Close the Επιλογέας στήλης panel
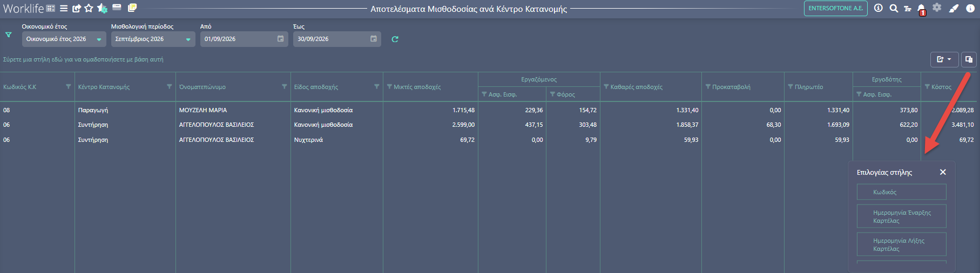980x273 pixels. click(943, 172)
